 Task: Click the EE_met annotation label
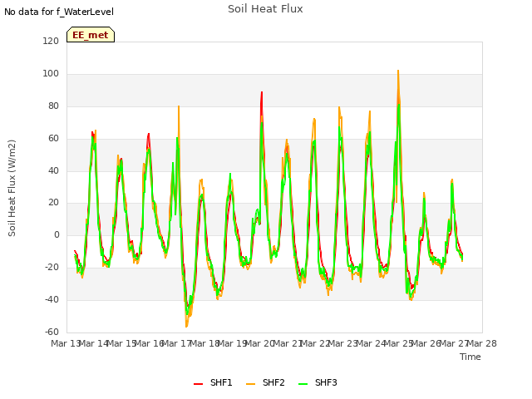tap(91, 35)
